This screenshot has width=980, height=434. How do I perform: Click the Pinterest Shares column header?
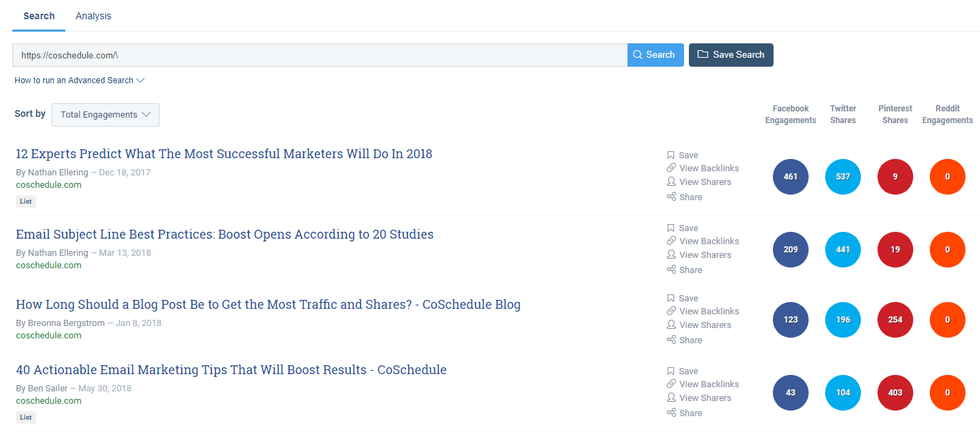[895, 114]
